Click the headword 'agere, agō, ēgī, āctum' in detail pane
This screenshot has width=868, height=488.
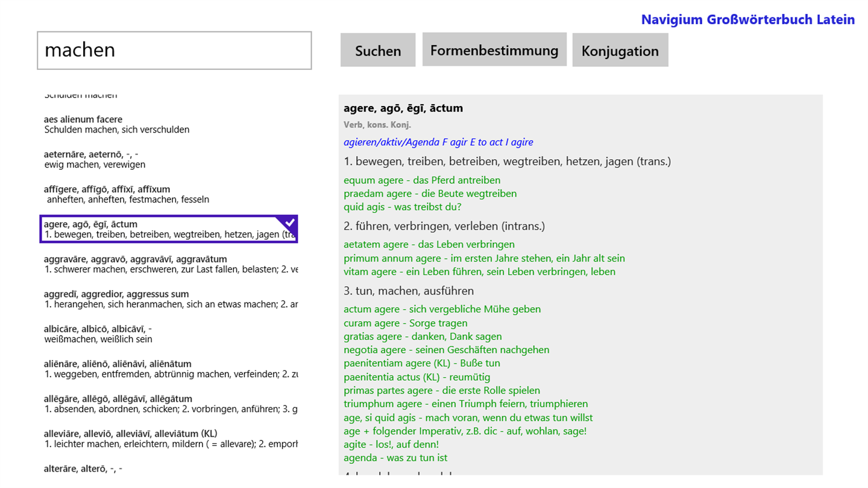[x=403, y=108]
